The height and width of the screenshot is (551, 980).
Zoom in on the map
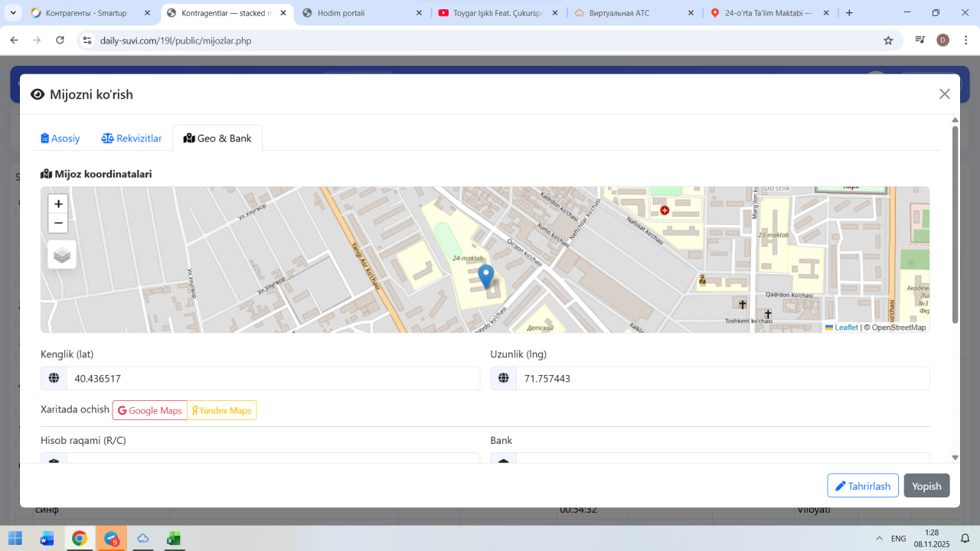pos(58,204)
